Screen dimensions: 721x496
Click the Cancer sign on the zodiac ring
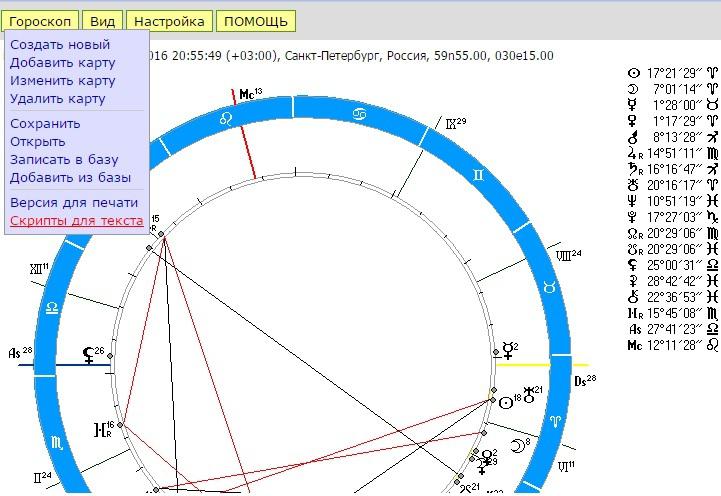[x=359, y=114]
